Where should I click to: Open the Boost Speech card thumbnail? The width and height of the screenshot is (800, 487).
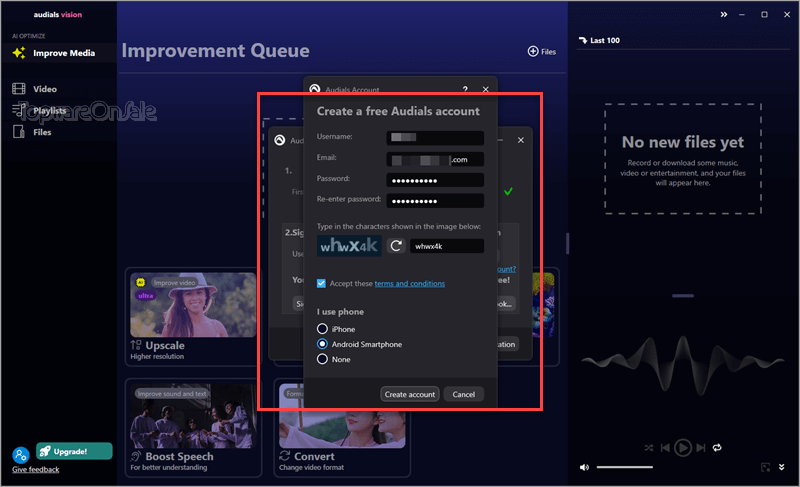pos(193,416)
